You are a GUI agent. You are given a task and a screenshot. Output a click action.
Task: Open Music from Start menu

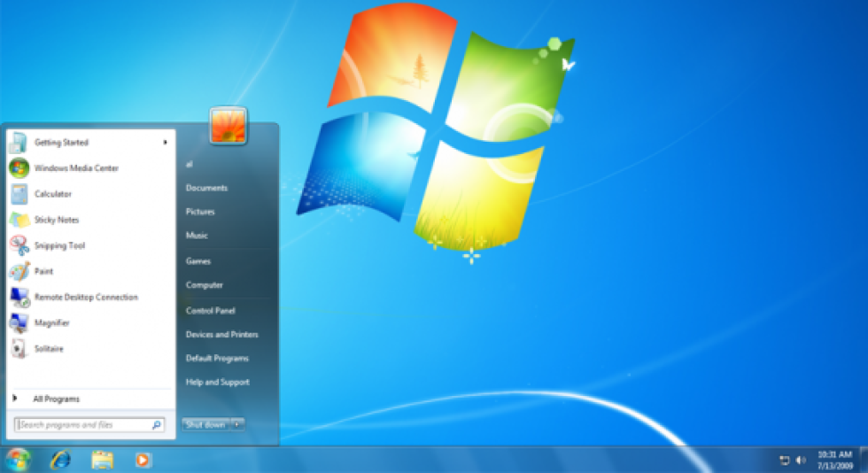coord(197,236)
